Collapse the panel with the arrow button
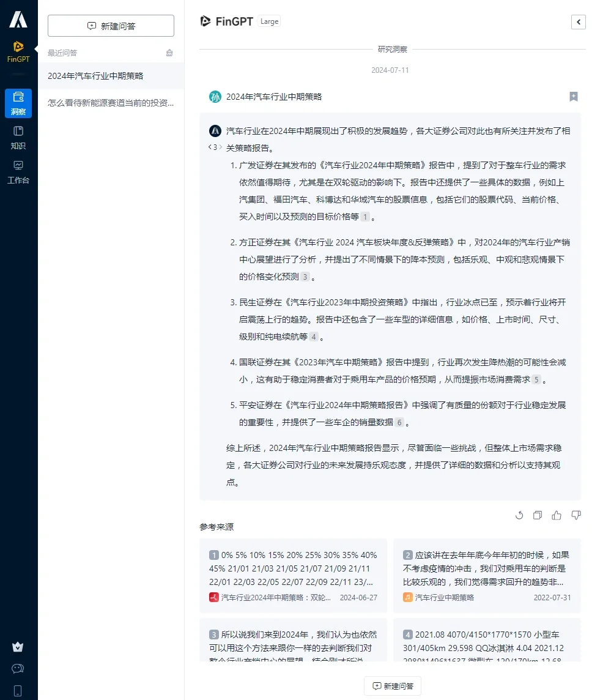The width and height of the screenshot is (592, 700). point(578,21)
